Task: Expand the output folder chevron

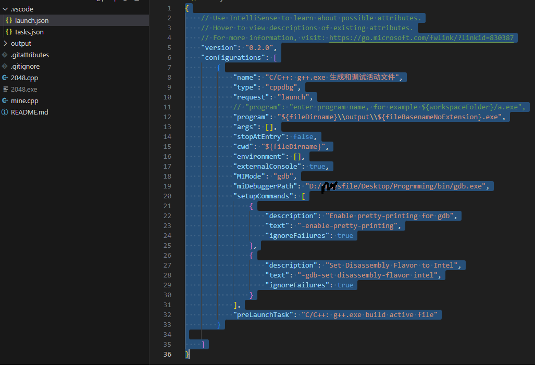Action: pyautogui.click(x=5, y=43)
